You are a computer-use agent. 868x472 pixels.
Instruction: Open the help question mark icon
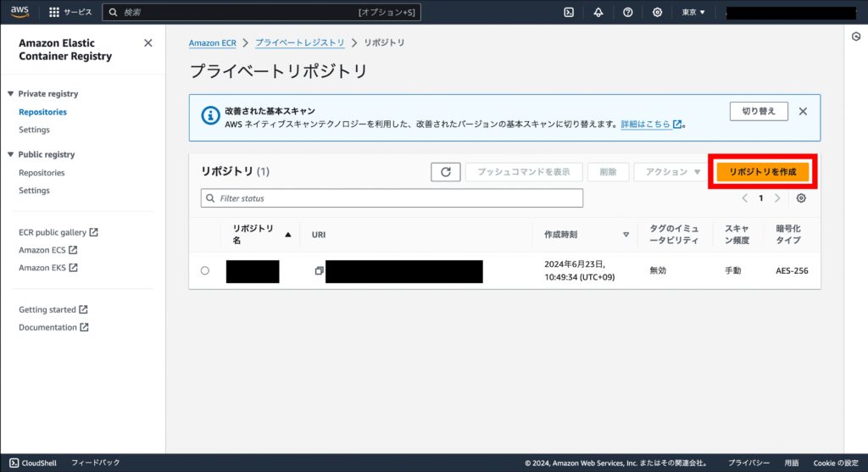[628, 12]
